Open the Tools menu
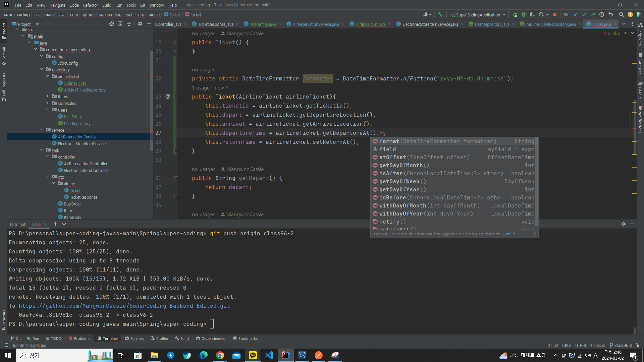 (131, 5)
